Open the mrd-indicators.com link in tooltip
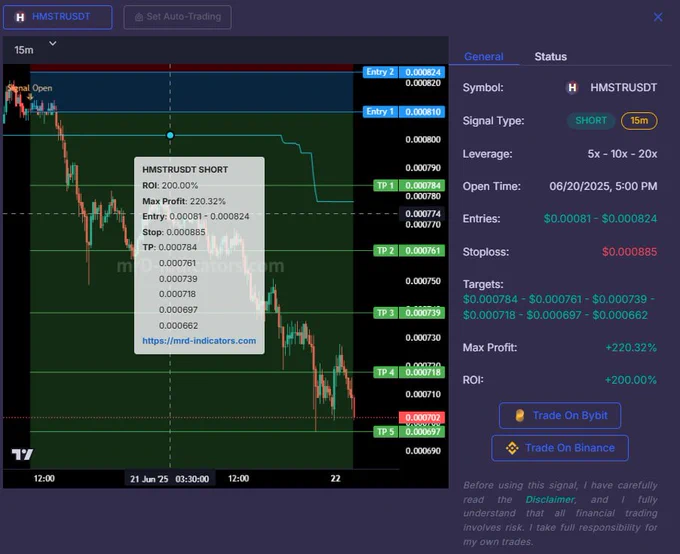The width and height of the screenshot is (680, 554). click(199, 341)
